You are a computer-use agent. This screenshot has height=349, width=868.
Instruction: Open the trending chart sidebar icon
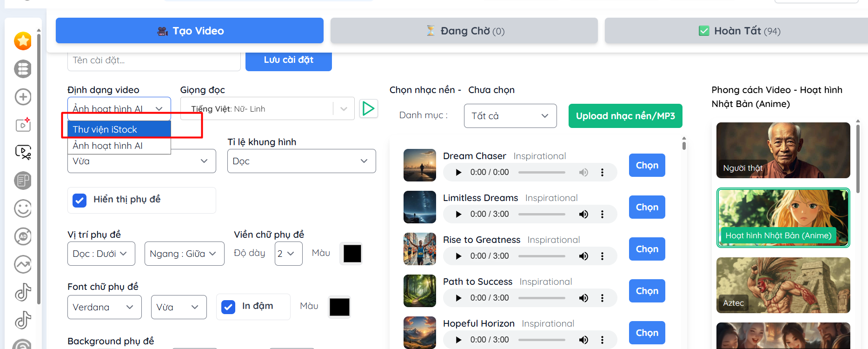tap(23, 264)
